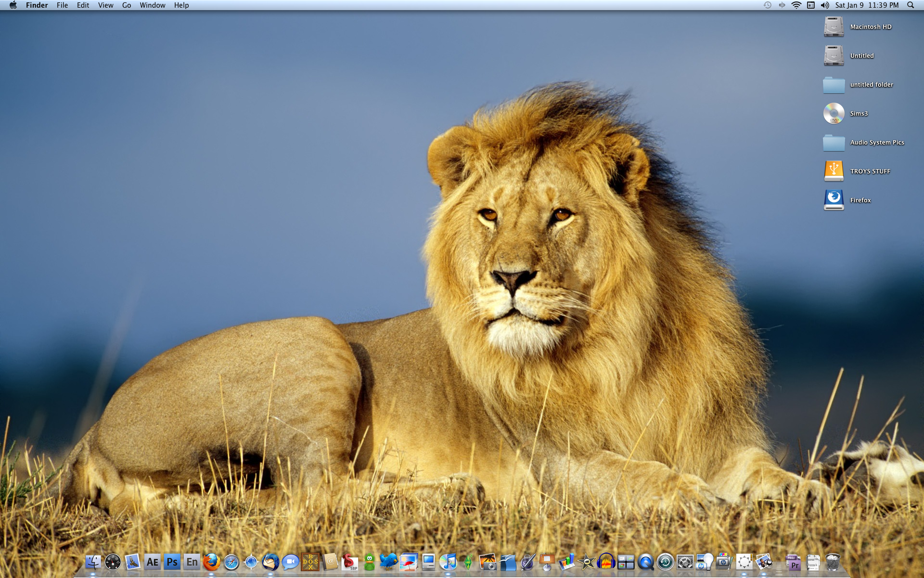Open Spotlight search magnifier
Screen dimensions: 924x578
point(911,5)
